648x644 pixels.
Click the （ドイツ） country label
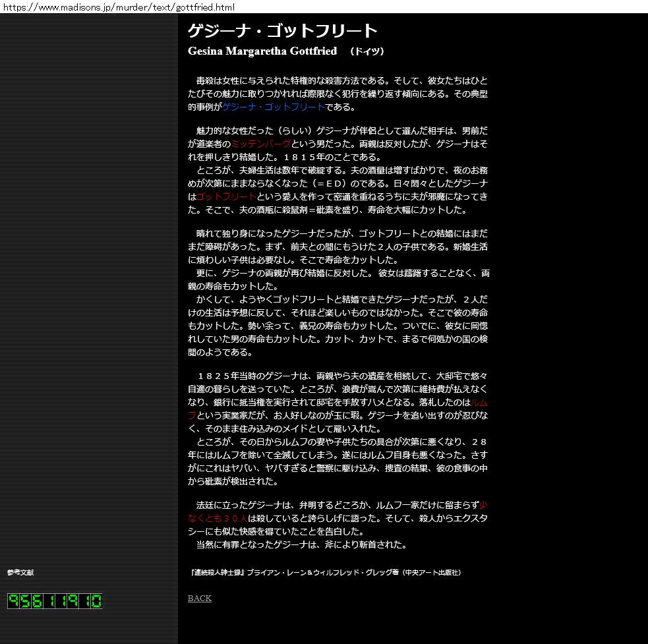(367, 52)
